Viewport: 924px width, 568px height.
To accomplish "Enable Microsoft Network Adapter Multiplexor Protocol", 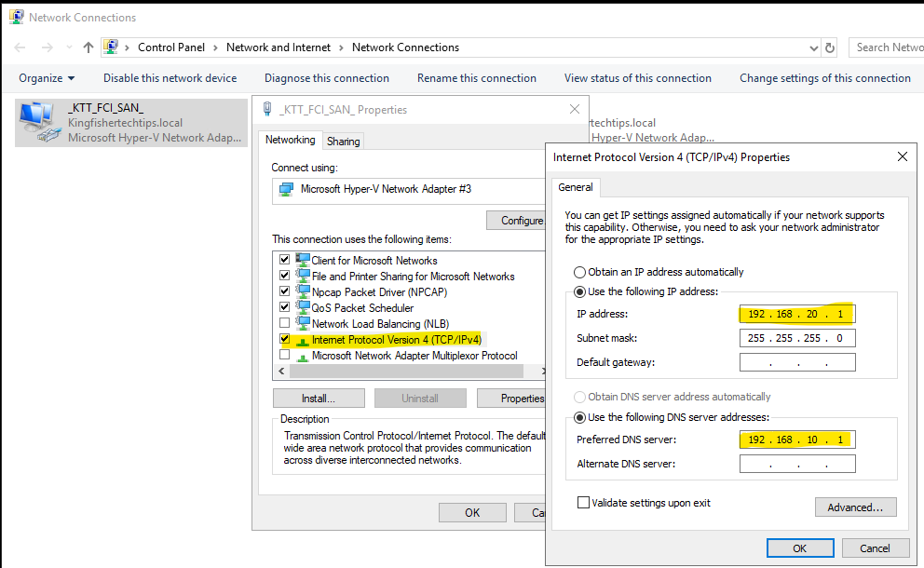I will pyautogui.click(x=285, y=355).
